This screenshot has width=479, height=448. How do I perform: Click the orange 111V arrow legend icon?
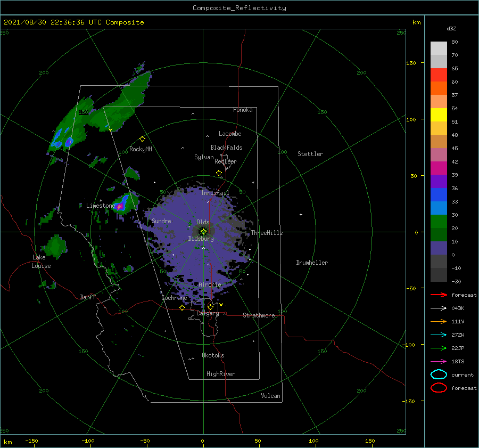(x=439, y=321)
